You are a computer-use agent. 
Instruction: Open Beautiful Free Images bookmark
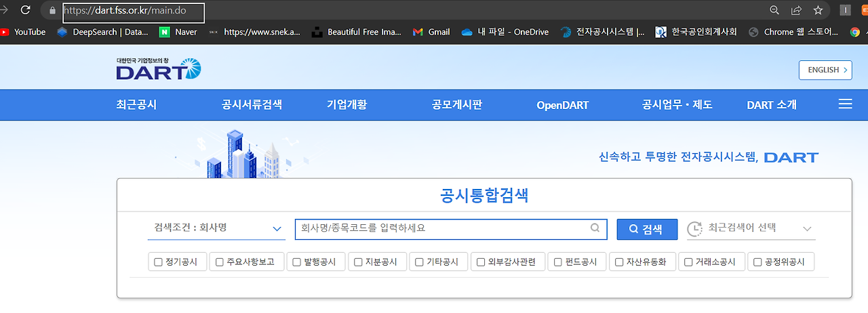[357, 32]
